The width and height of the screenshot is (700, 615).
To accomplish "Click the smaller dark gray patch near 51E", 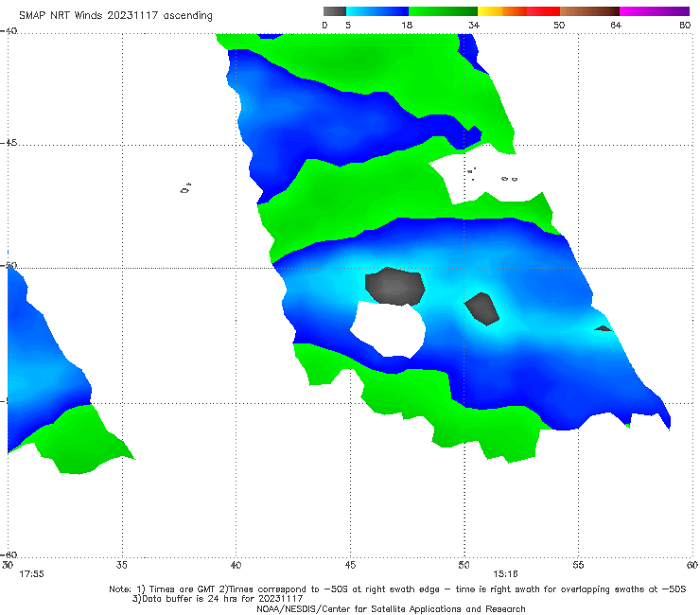I will click(482, 308).
